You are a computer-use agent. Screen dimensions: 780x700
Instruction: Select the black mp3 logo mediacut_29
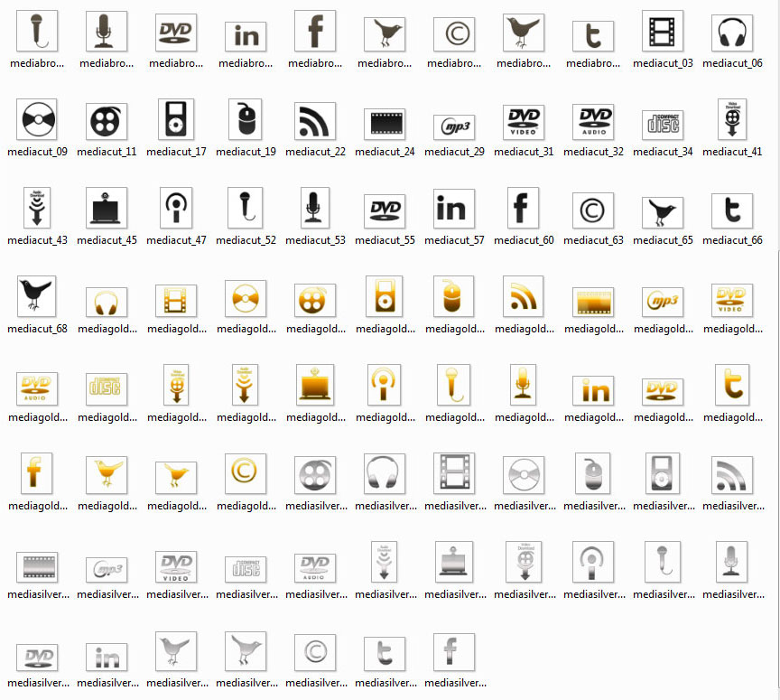[454, 127]
